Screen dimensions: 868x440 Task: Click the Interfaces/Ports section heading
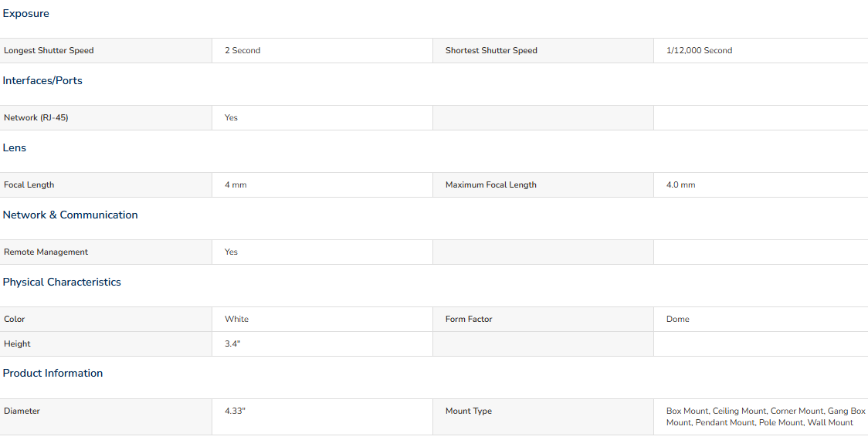pyautogui.click(x=42, y=81)
